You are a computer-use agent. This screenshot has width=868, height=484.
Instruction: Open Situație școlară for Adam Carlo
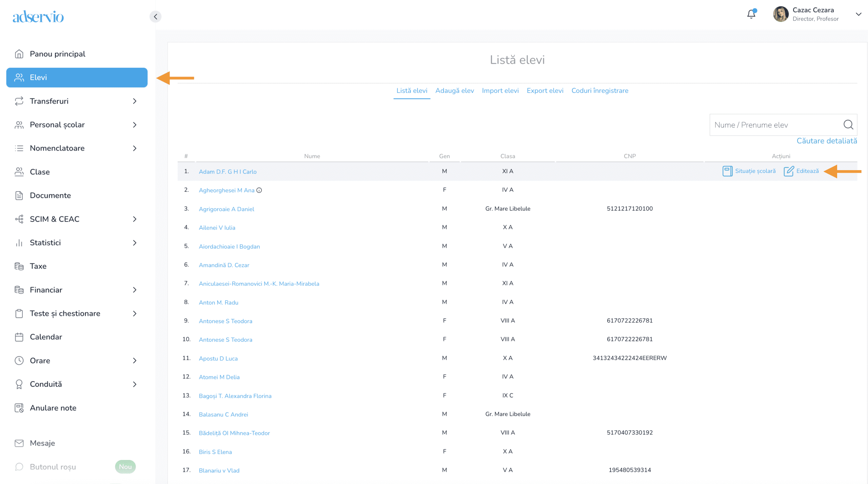pos(749,171)
